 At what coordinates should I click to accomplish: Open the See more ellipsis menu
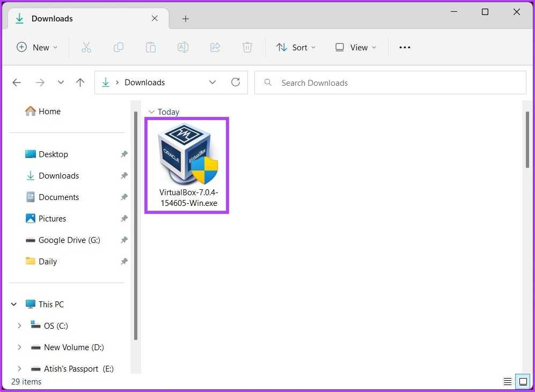(405, 47)
